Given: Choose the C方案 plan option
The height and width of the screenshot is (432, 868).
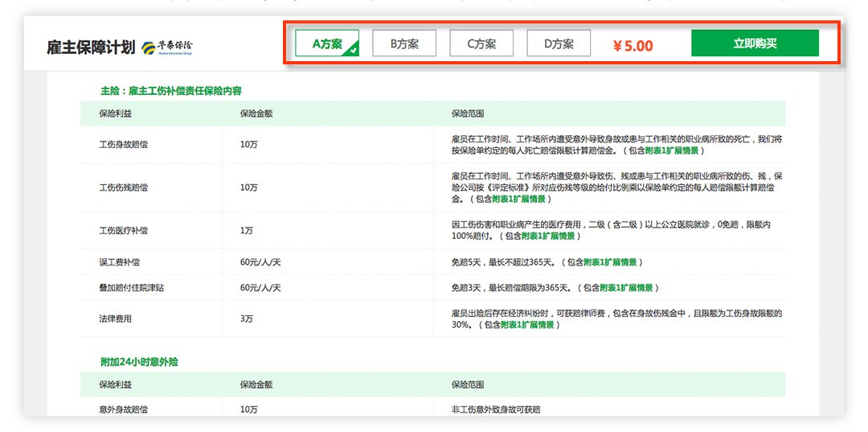Looking at the screenshot, I should (x=481, y=43).
